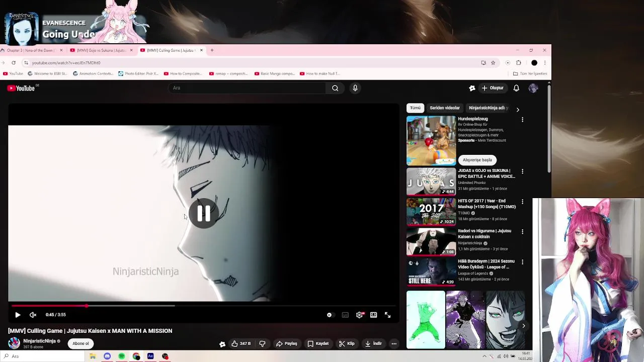Bookmark this page with the star
Screen dimensions: 644x362
click(493, 63)
